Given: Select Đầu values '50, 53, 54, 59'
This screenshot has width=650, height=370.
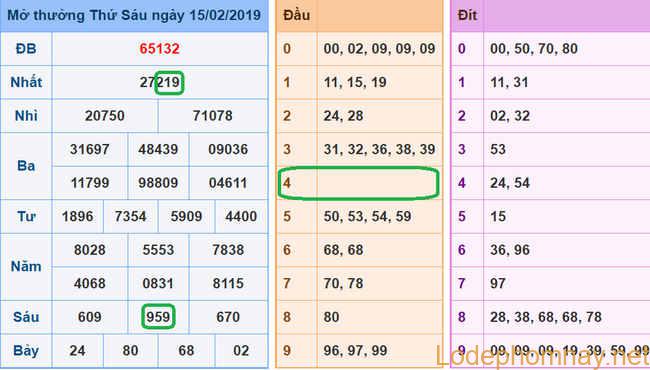Looking at the screenshot, I should 367,216.
